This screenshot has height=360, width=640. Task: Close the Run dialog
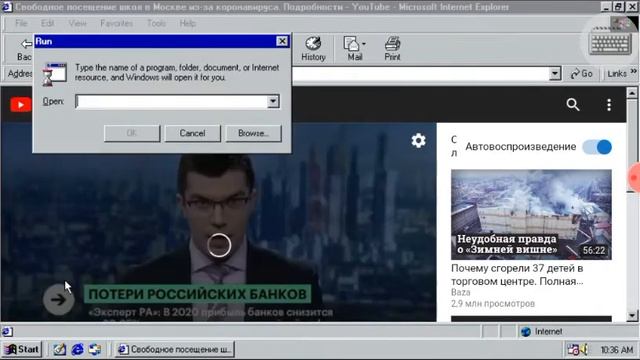(282, 41)
